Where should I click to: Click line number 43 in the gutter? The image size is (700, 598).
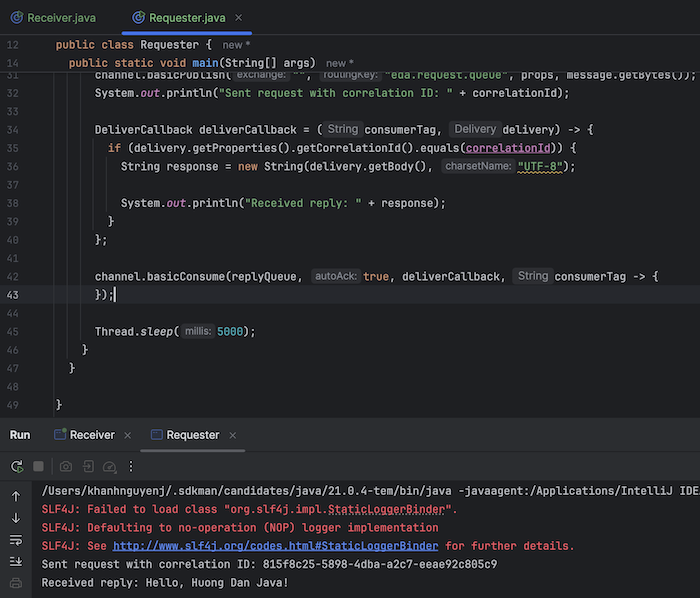click(12, 295)
